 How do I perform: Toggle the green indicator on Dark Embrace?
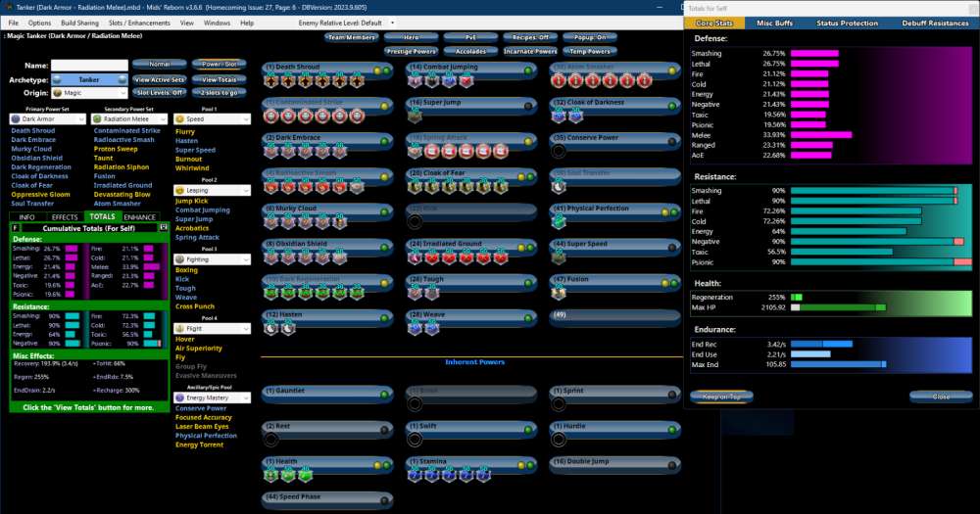[x=384, y=140]
